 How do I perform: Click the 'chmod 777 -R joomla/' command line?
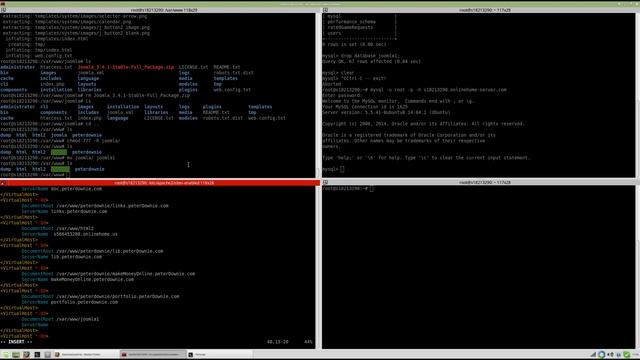coord(60,141)
